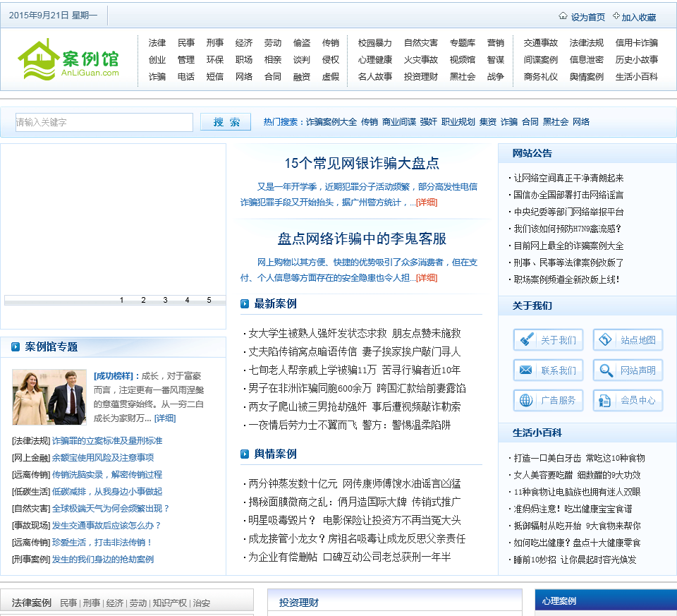Open 明星吸毒毁片？ 电影保险 article

pyautogui.click(x=355, y=520)
